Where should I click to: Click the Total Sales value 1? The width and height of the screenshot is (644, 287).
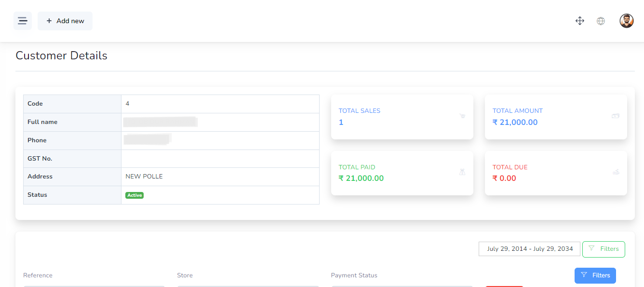pyautogui.click(x=341, y=123)
